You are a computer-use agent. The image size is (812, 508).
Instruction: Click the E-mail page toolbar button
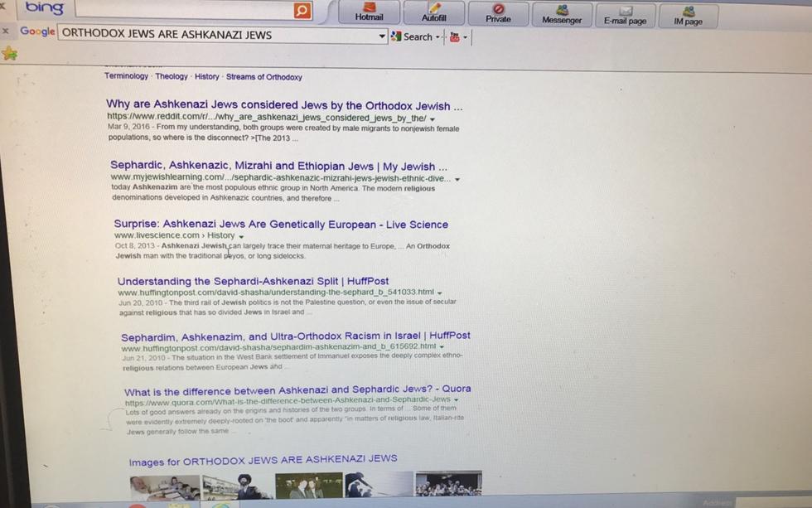coord(625,16)
